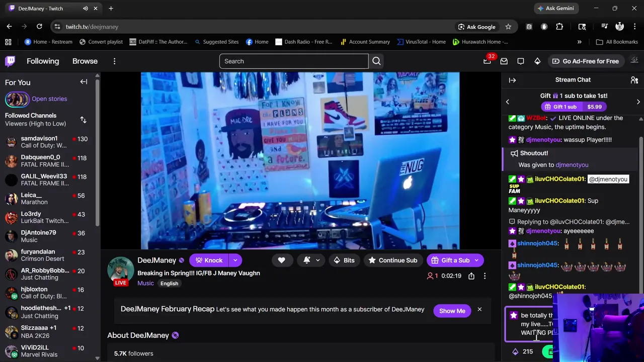This screenshot has width=644, height=362.
Task: Click Twitch search input field
Action: (294, 61)
